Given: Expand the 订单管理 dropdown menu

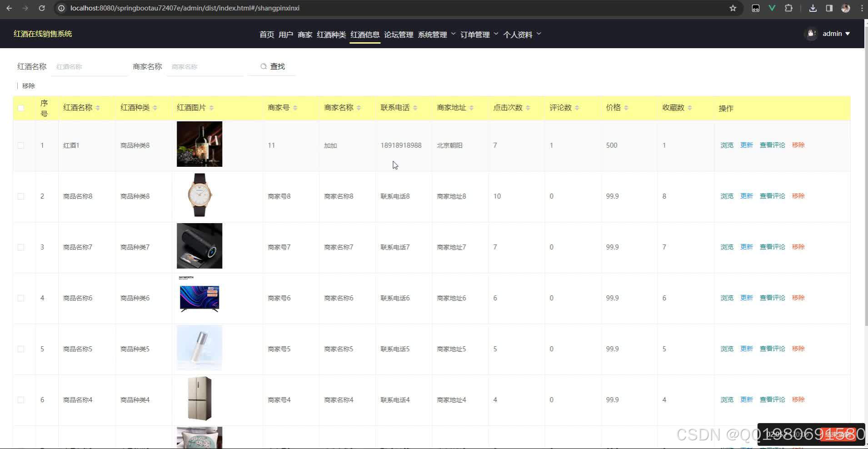Looking at the screenshot, I should click(479, 35).
